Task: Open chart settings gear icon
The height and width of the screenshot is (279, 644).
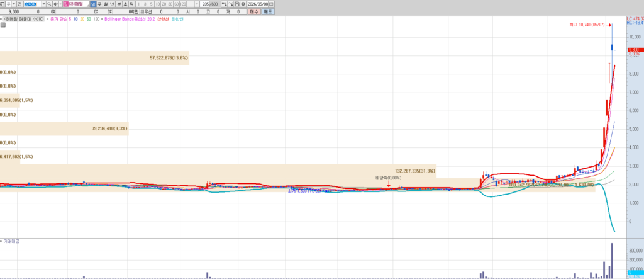Action: pyautogui.click(x=243, y=4)
